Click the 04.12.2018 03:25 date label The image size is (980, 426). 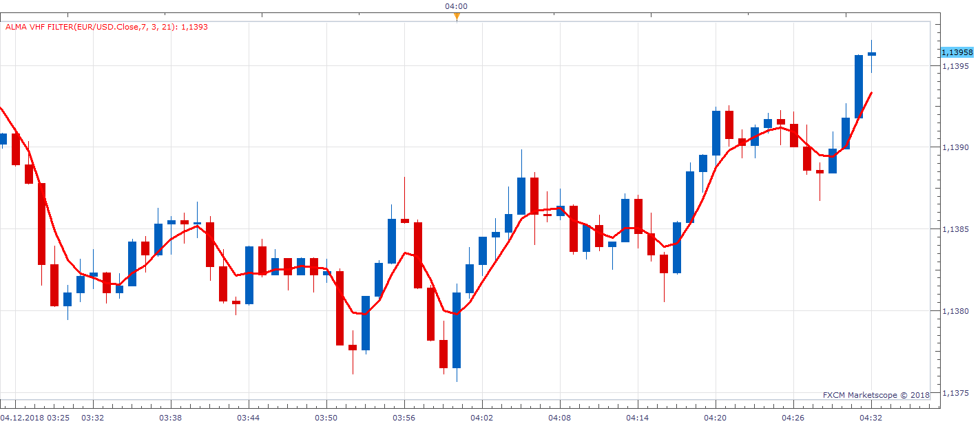click(34, 418)
